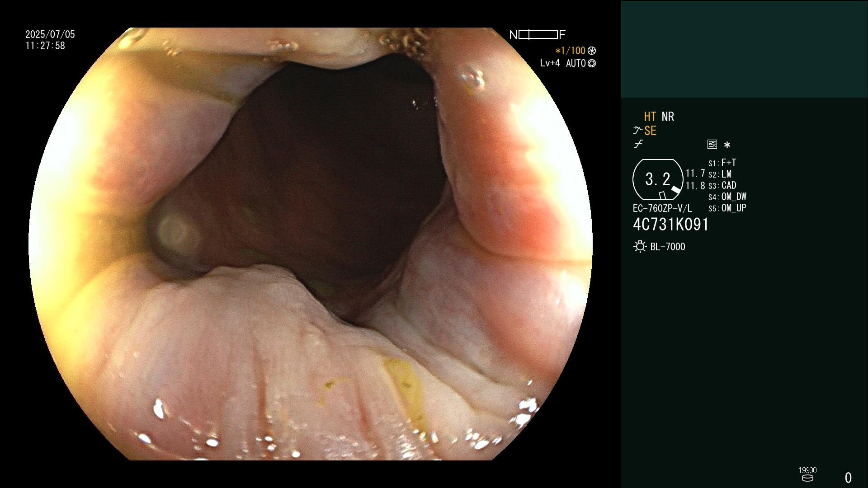Select the tone curve icon below SE

638,144
